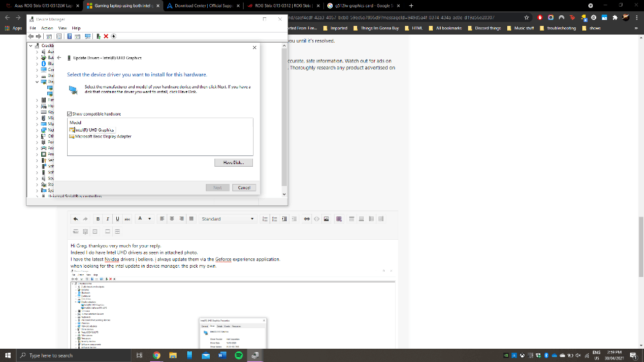Open Chrome from the taskbar
Screen dimensions: 644x362
(157, 355)
